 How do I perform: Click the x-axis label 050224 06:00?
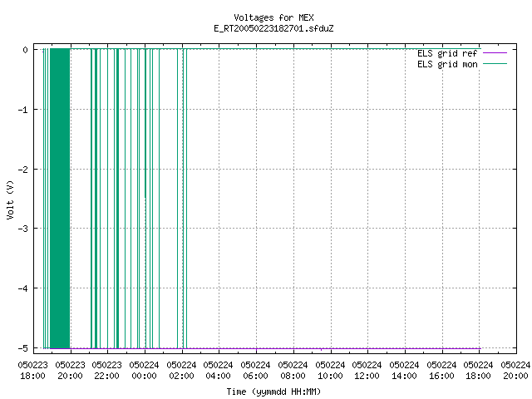click(x=255, y=371)
